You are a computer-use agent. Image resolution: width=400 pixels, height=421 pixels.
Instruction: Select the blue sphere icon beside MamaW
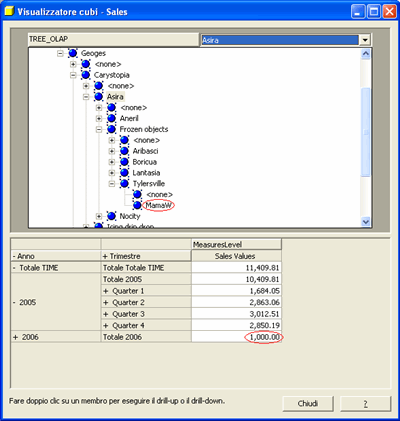coord(137,205)
